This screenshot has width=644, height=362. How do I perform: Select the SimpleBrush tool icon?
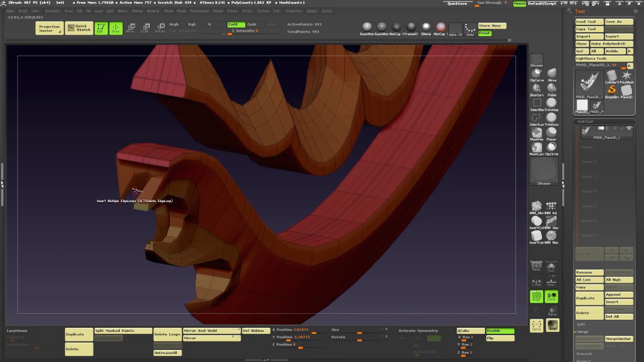click(x=611, y=91)
